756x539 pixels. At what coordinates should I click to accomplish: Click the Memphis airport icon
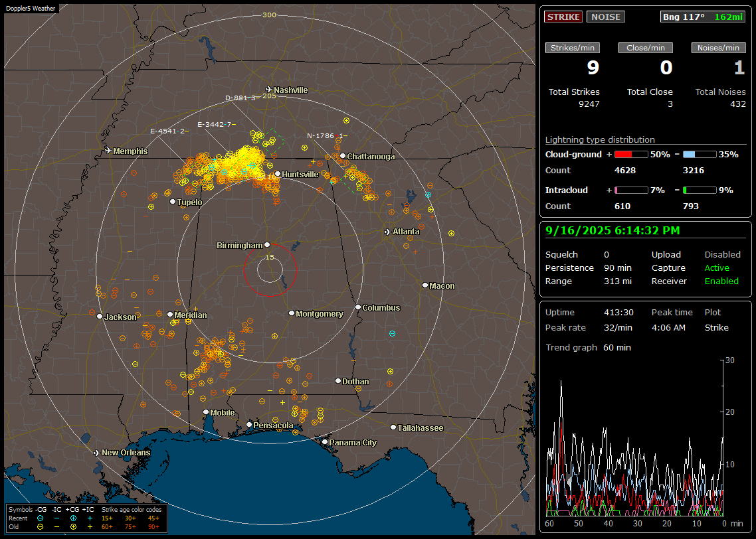(x=108, y=150)
